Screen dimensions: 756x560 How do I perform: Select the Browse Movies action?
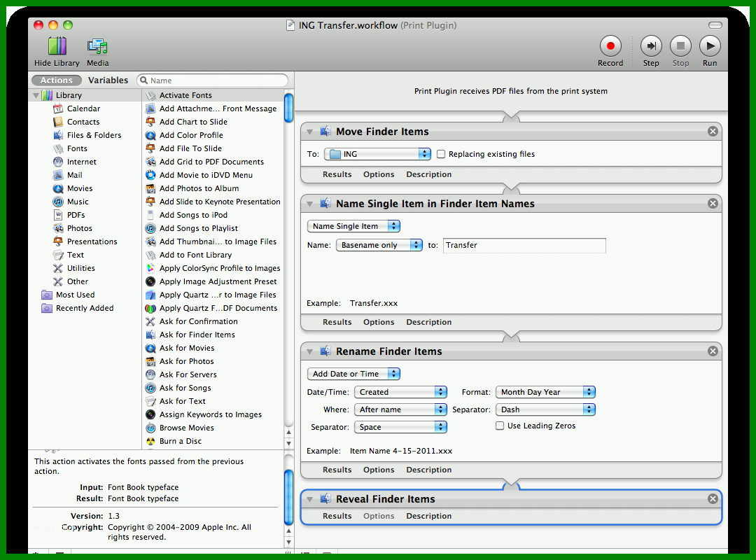coord(213,428)
